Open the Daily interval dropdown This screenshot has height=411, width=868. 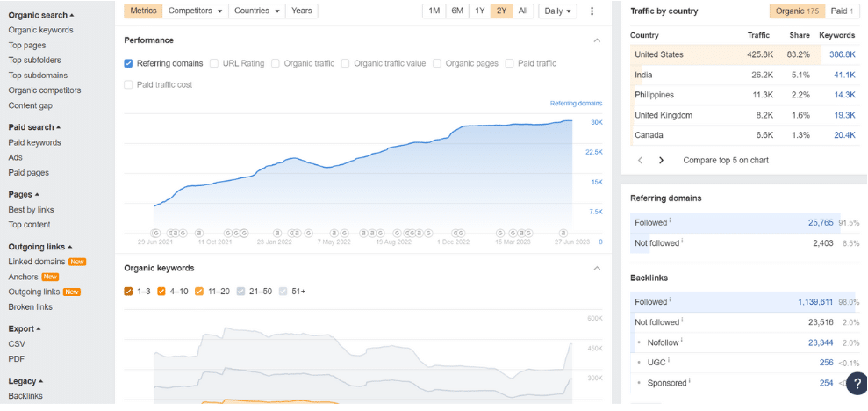(557, 11)
